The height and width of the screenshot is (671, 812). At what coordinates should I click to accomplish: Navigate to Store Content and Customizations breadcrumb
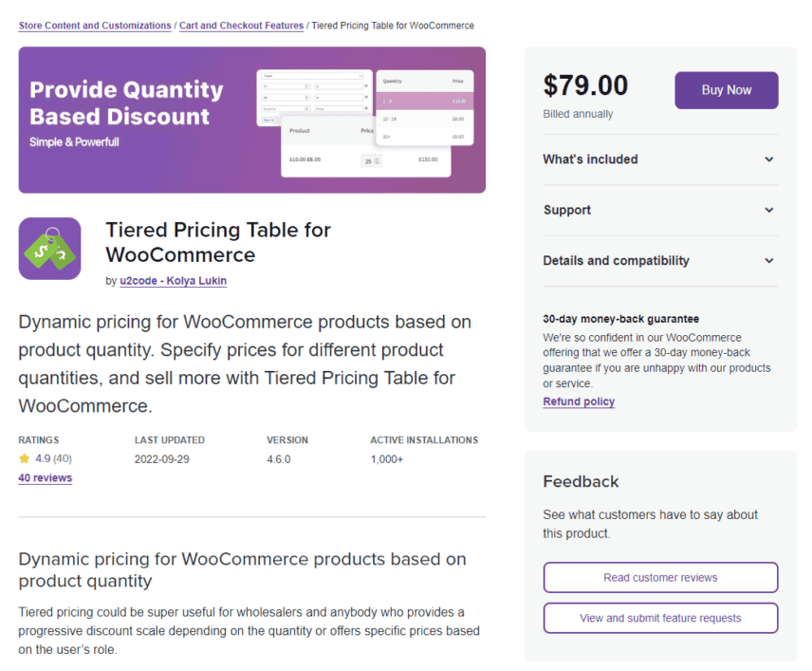94,26
